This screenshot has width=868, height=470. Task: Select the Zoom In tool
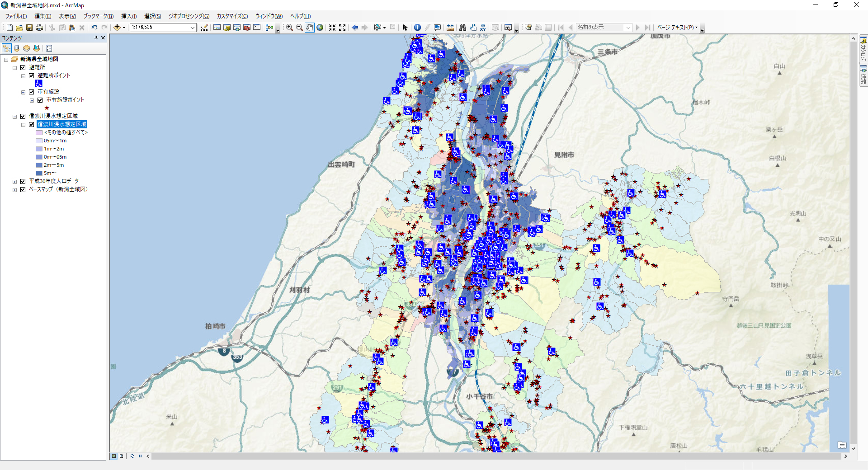coord(289,28)
